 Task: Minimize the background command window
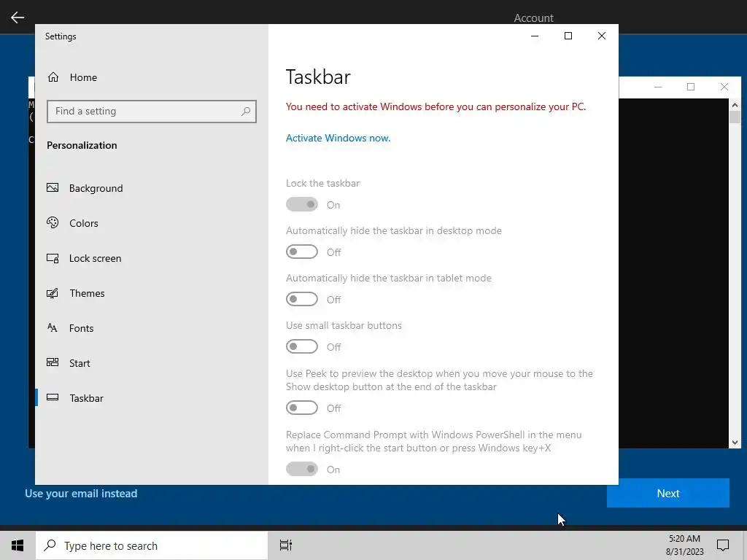[x=658, y=87]
